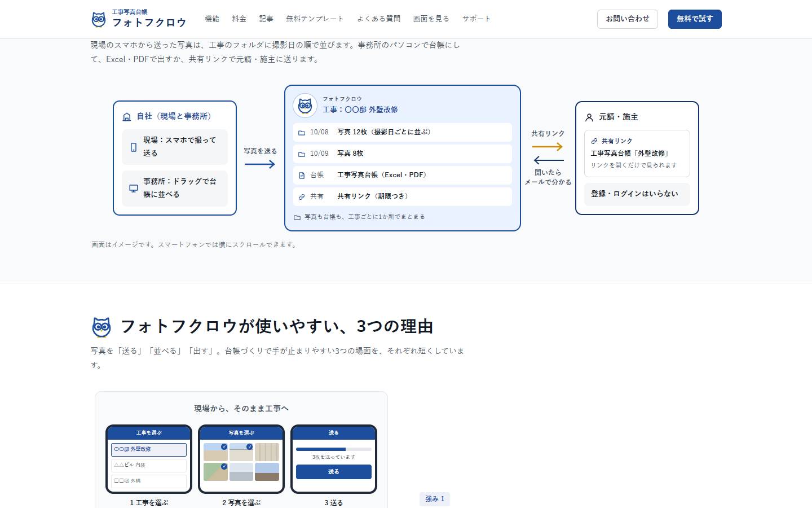Screen dimensions: 812x508
Task: Uncheck the top-middle photo's checkmark
Action: [x=249, y=446]
